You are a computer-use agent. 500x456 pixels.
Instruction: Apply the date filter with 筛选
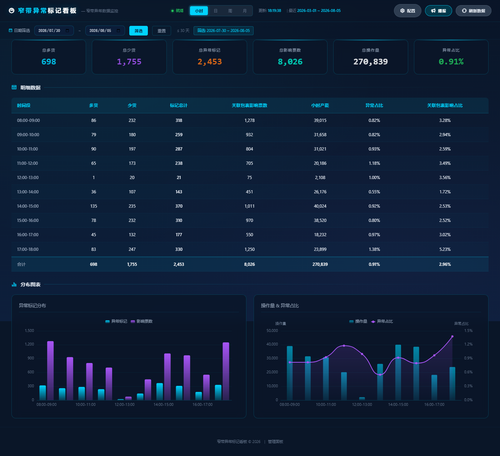point(138,31)
